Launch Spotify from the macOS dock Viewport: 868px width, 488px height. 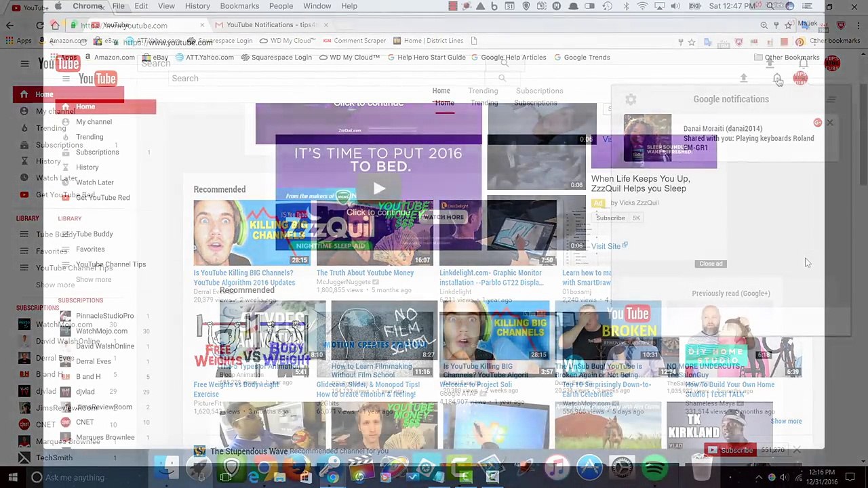coord(655,467)
